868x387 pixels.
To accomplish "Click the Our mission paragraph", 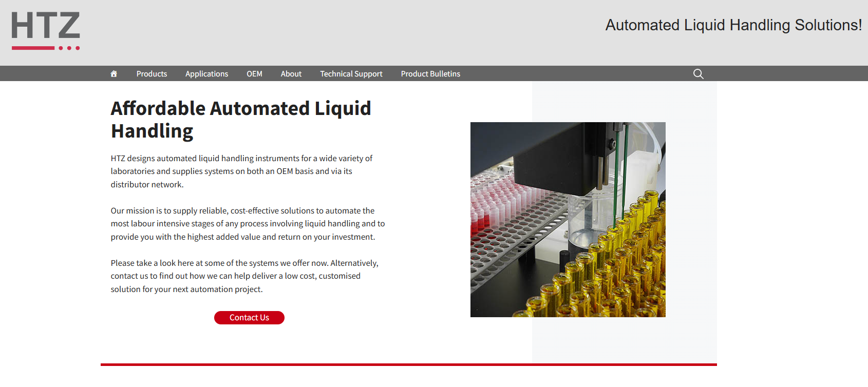I will coord(248,224).
